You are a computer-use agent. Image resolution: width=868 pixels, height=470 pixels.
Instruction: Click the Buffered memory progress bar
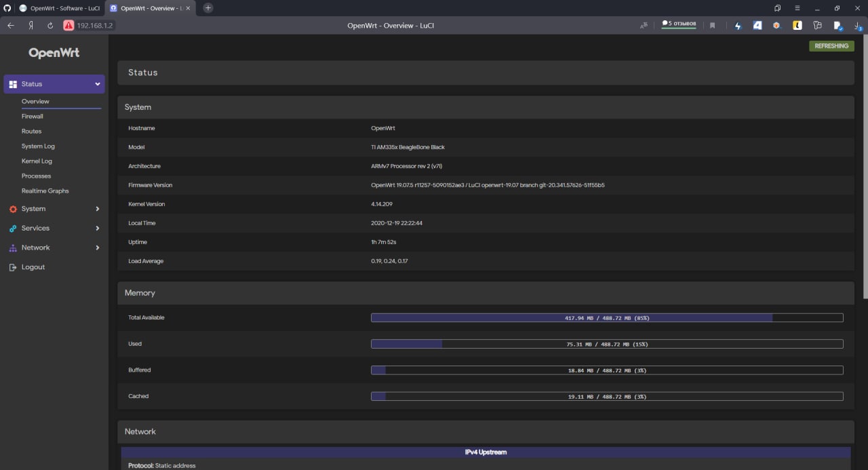click(607, 370)
